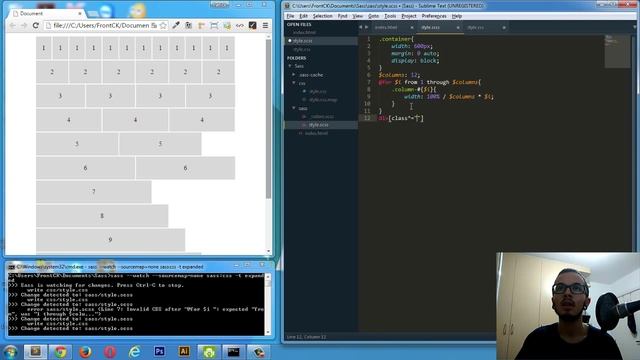Open the View menu in Sublime Text
The image size is (640, 360).
[x=358, y=16]
